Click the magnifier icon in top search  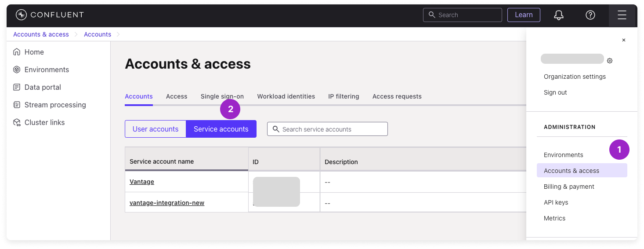pos(432,15)
